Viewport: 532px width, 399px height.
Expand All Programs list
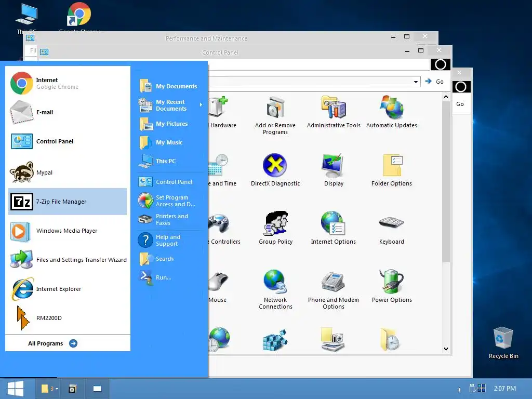(x=52, y=343)
